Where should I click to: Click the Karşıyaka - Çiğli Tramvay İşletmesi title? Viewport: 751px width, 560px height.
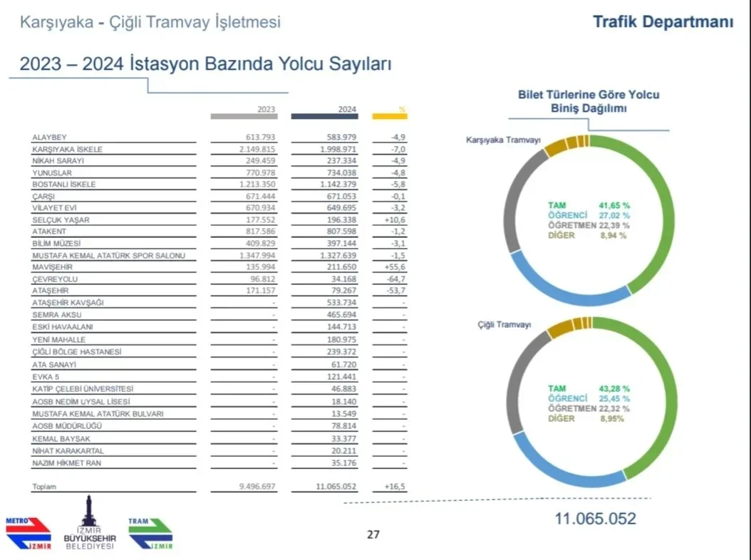click(150, 22)
